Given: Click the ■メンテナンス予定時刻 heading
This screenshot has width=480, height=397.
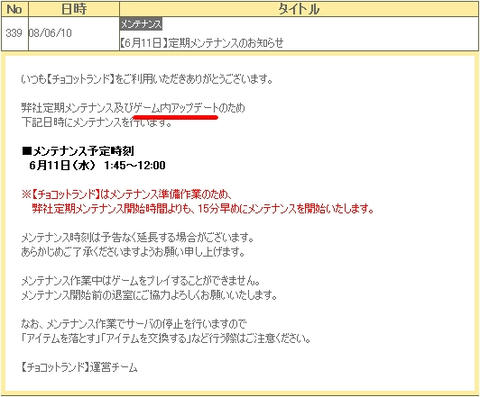Looking at the screenshot, I should [78, 151].
